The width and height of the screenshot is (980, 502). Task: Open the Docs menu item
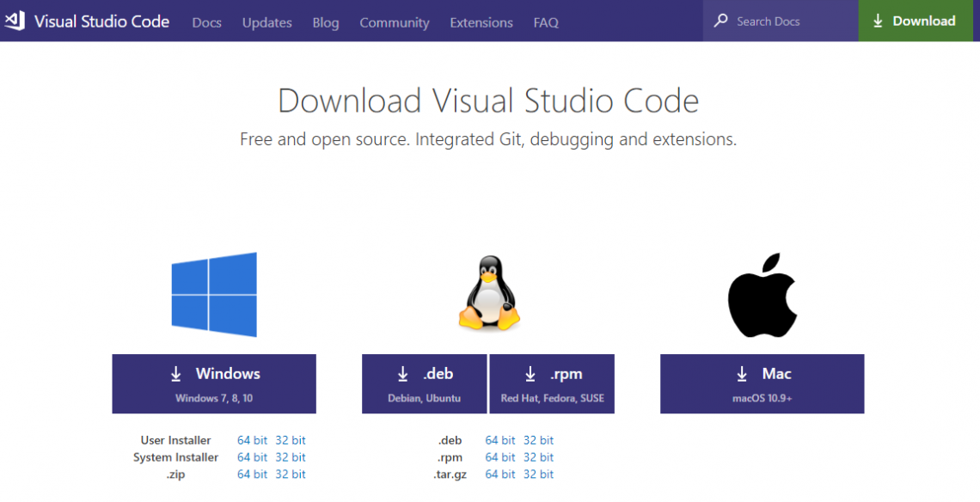pos(206,22)
